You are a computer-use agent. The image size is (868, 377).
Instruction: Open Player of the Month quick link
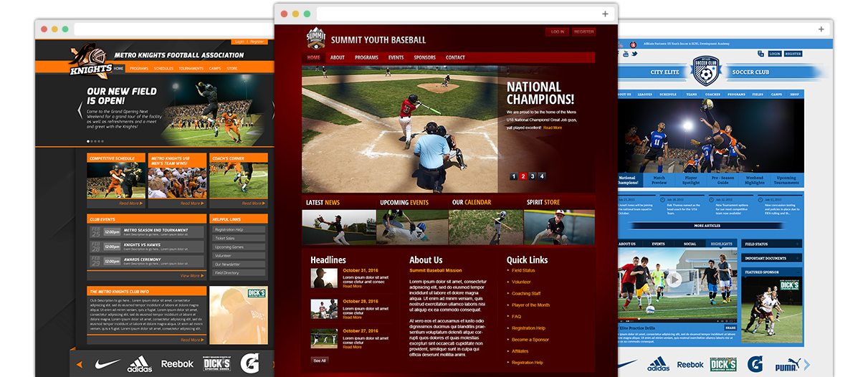[530, 305]
